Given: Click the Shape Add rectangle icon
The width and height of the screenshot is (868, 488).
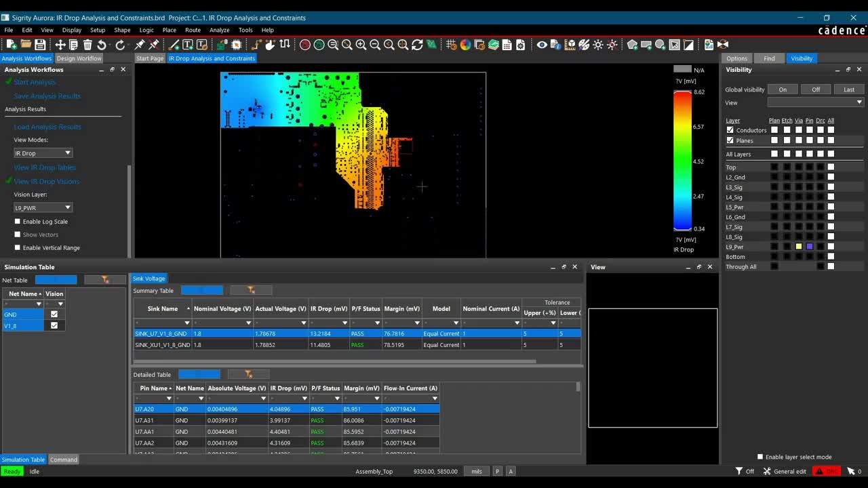Looking at the screenshot, I should click(646, 45).
